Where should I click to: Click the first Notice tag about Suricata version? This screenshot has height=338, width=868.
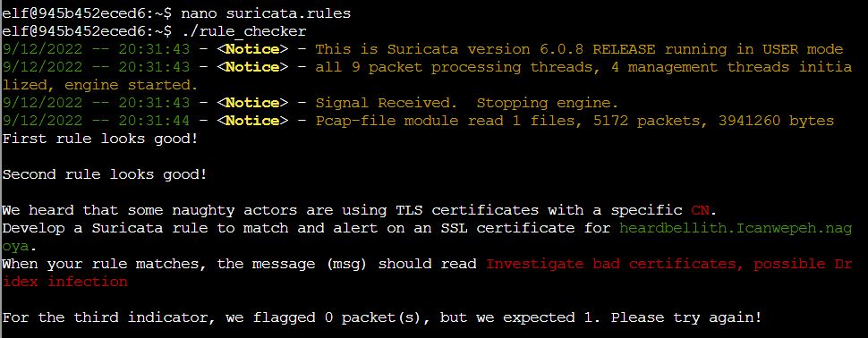252,49
